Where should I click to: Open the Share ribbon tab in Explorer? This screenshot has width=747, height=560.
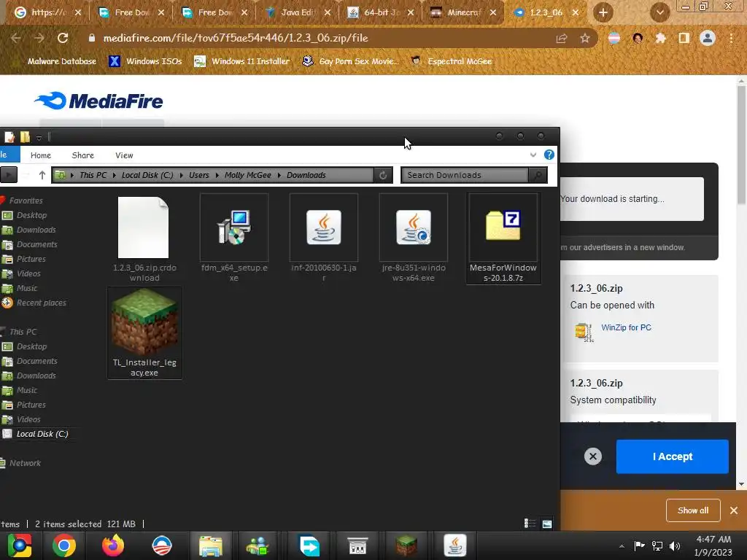click(83, 155)
